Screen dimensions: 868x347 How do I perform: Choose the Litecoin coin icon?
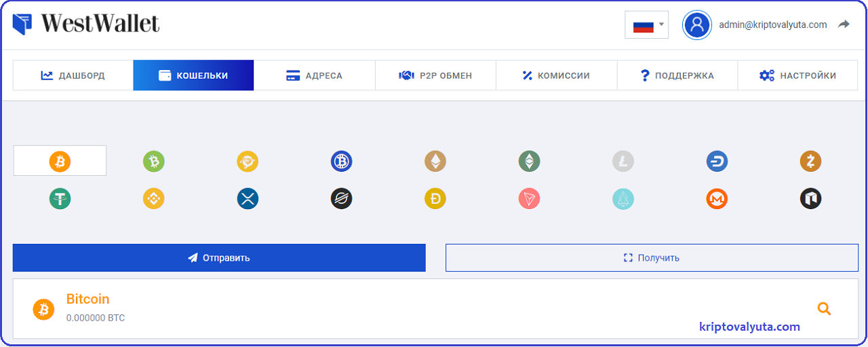pyautogui.click(x=623, y=161)
